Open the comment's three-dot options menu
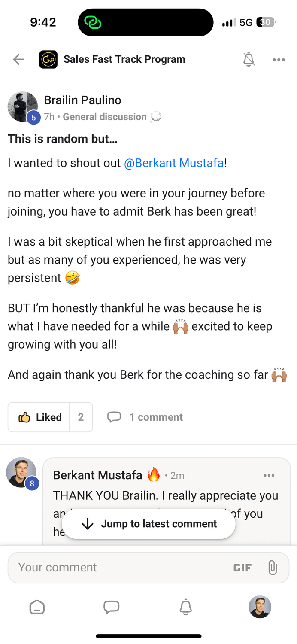The height and width of the screenshot is (644, 297). point(269,475)
